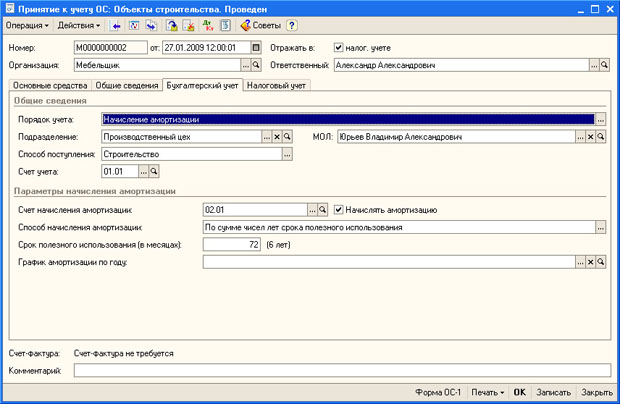Open magnifier lookup for Организация
The image size is (620, 404).
point(256,65)
